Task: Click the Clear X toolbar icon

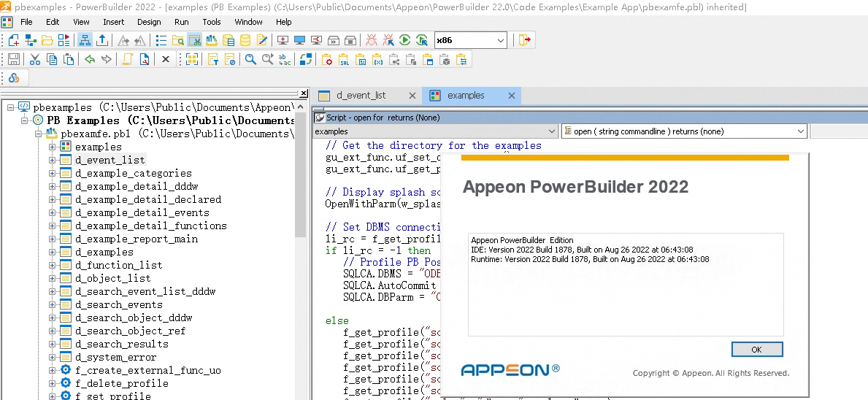Action: click(166, 59)
